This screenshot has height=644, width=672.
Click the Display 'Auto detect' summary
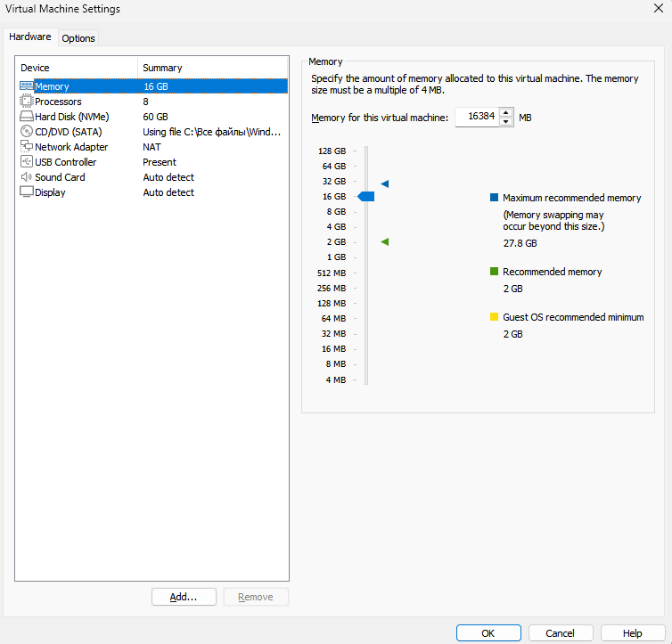tap(168, 192)
